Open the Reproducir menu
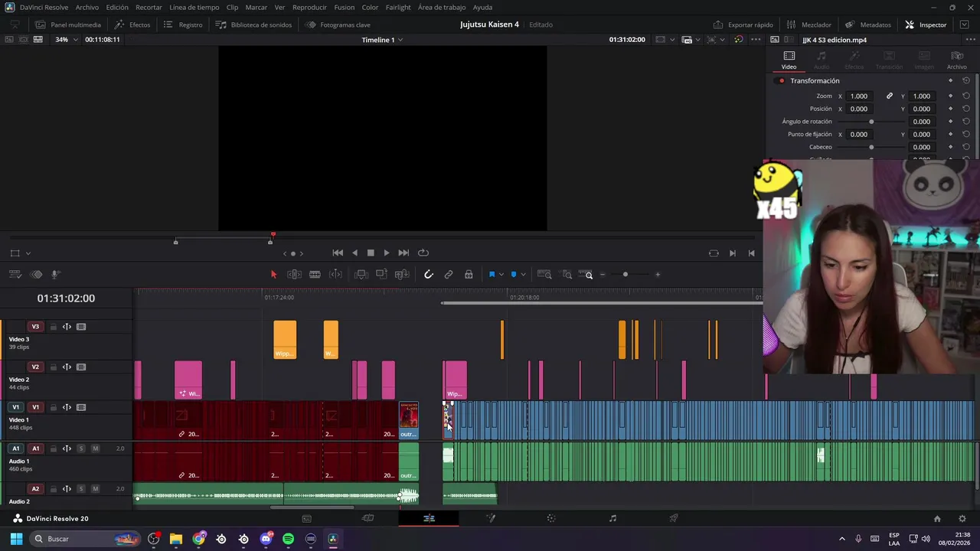Image resolution: width=980 pixels, height=551 pixels. click(x=309, y=7)
